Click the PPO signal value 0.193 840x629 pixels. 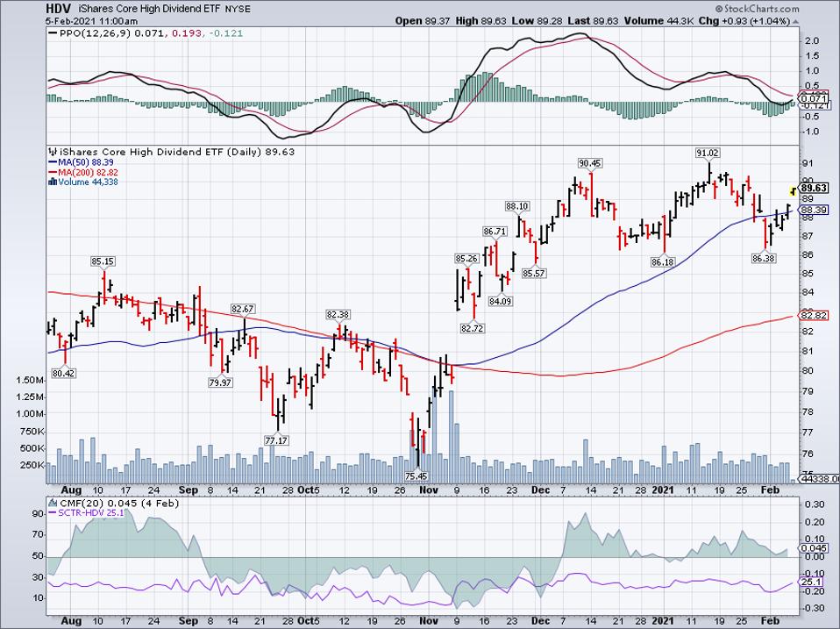coord(188,33)
